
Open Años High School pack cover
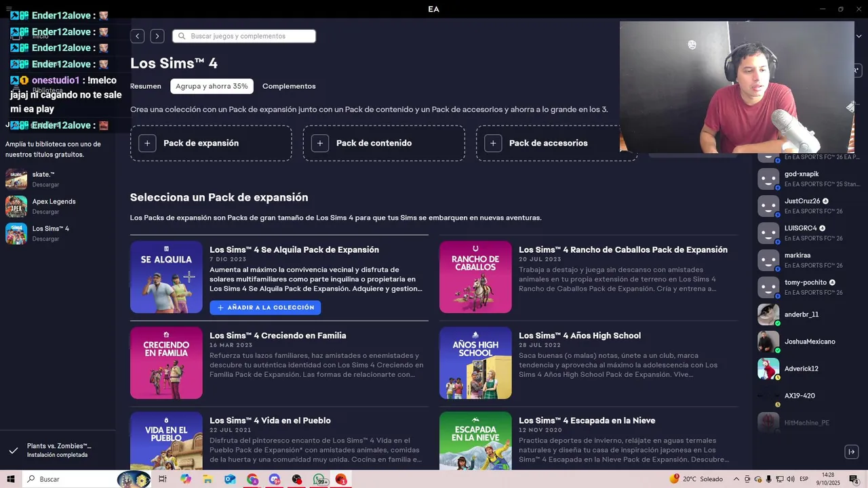click(475, 363)
